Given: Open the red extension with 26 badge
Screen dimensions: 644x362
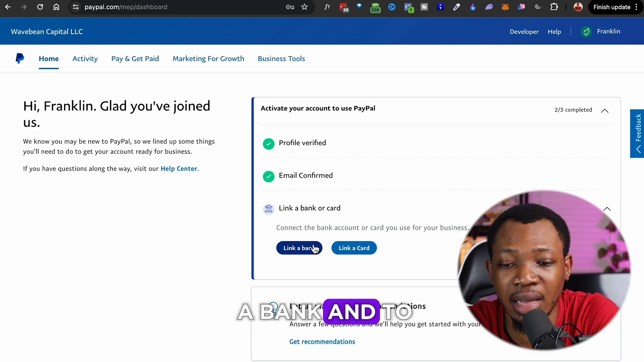Looking at the screenshot, I should coord(344,7).
